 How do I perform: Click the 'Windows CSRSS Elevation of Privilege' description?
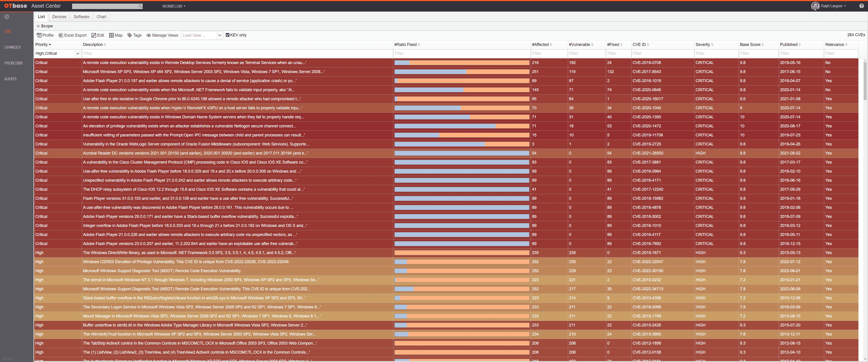(186, 262)
